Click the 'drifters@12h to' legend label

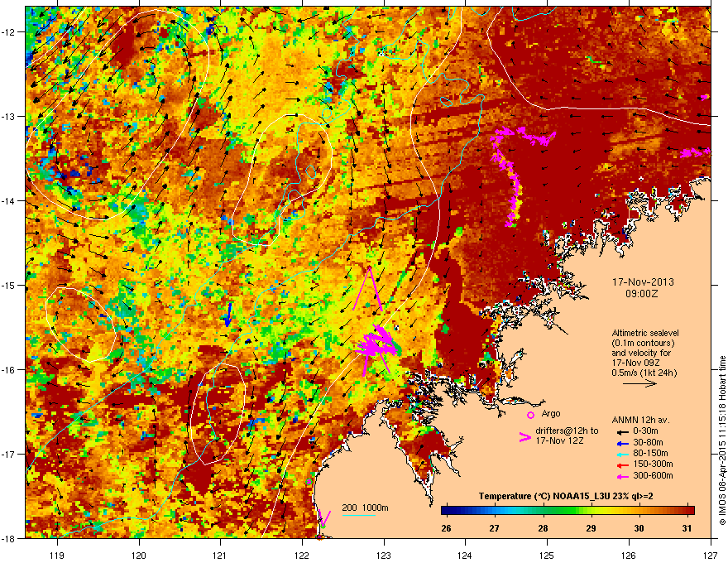tap(567, 431)
